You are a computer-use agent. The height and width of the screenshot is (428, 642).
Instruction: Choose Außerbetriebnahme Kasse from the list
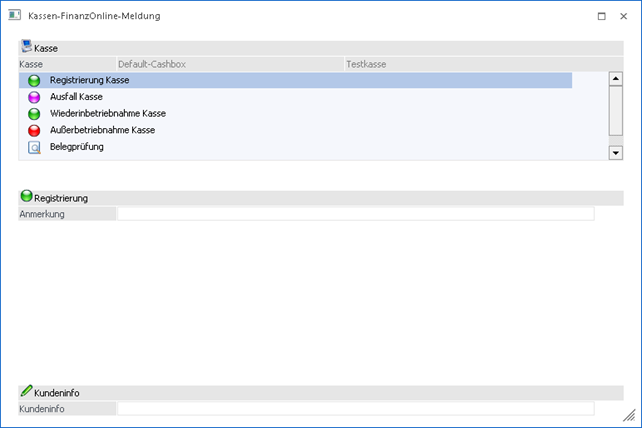[102, 131]
